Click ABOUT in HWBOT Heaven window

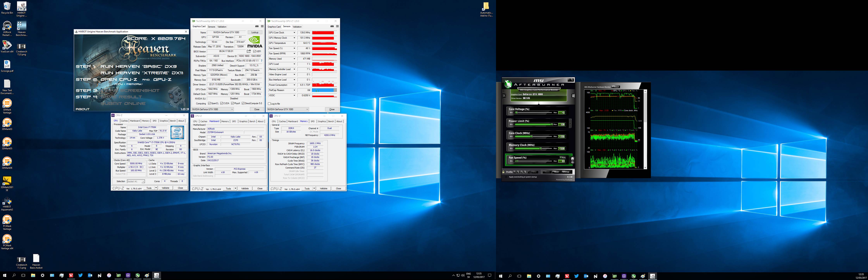coord(83,109)
